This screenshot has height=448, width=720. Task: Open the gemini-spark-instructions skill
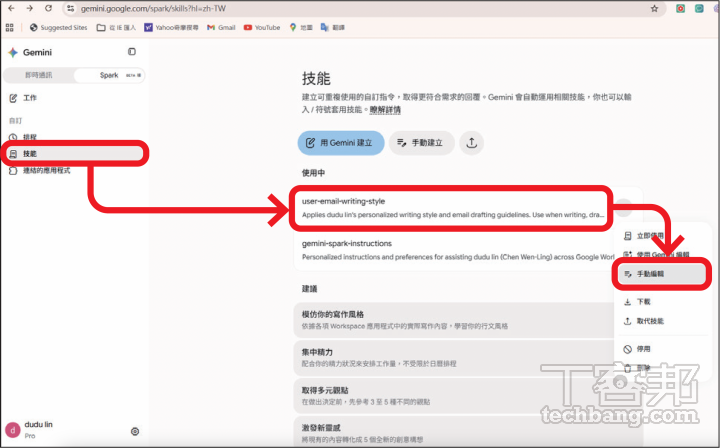[455, 250]
